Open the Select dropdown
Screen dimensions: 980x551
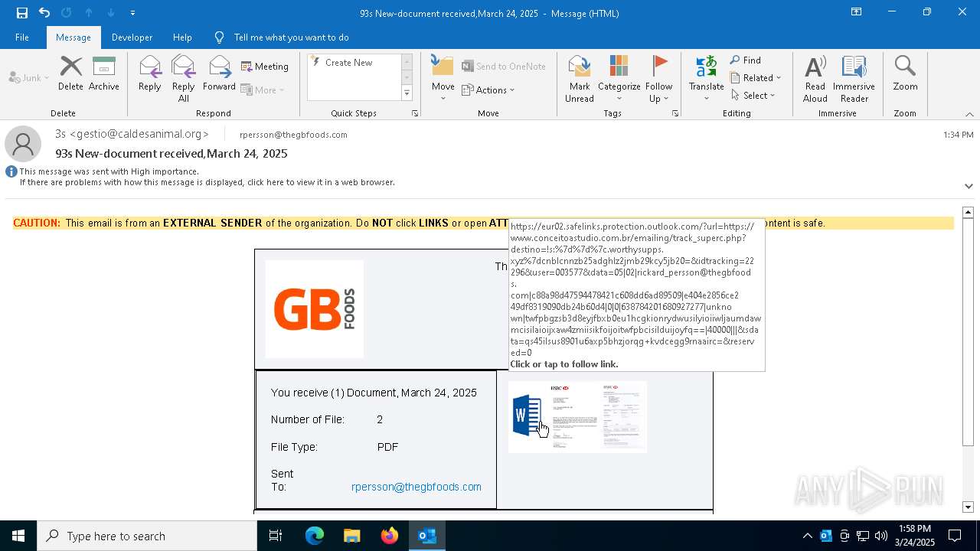(753, 96)
